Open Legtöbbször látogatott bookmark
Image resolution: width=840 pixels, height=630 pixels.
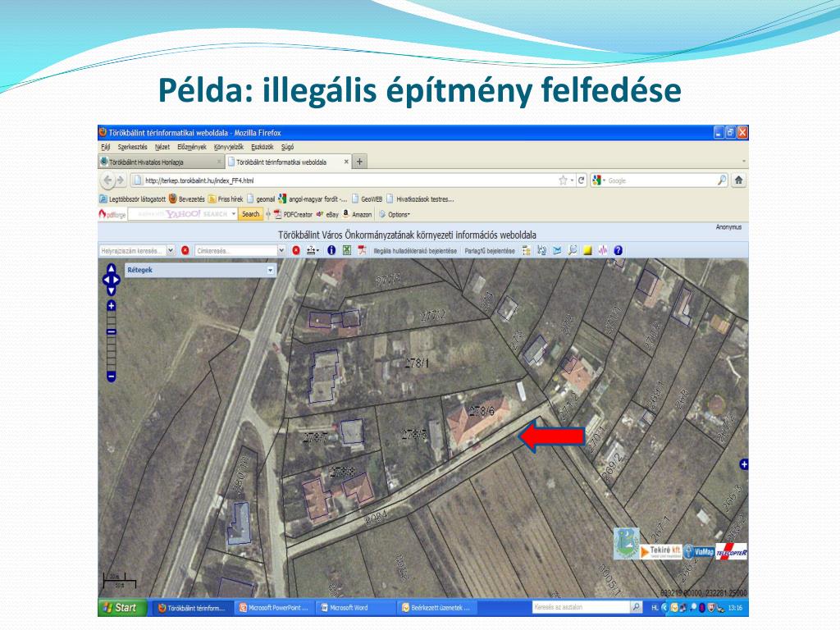pos(132,199)
